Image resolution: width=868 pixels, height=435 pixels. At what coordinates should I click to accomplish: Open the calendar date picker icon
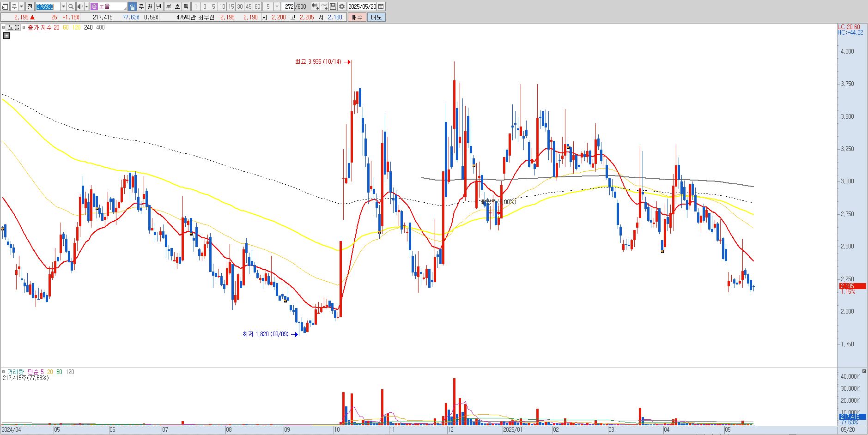(x=381, y=6)
